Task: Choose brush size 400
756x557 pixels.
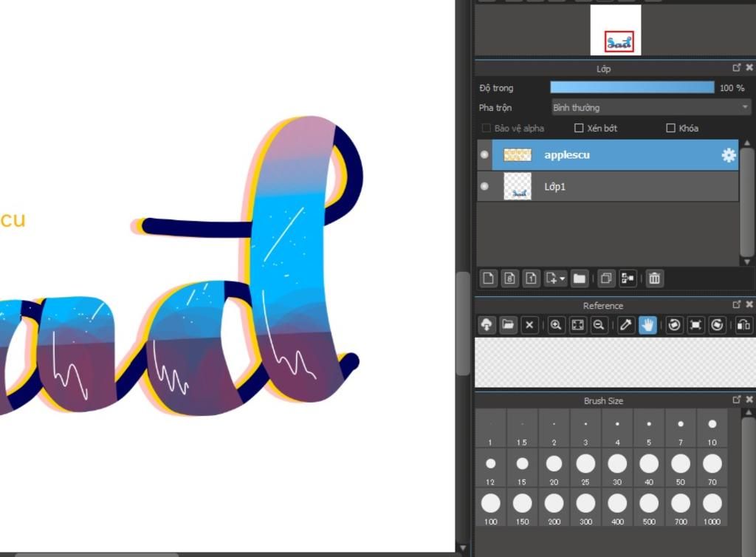Action: click(x=617, y=507)
